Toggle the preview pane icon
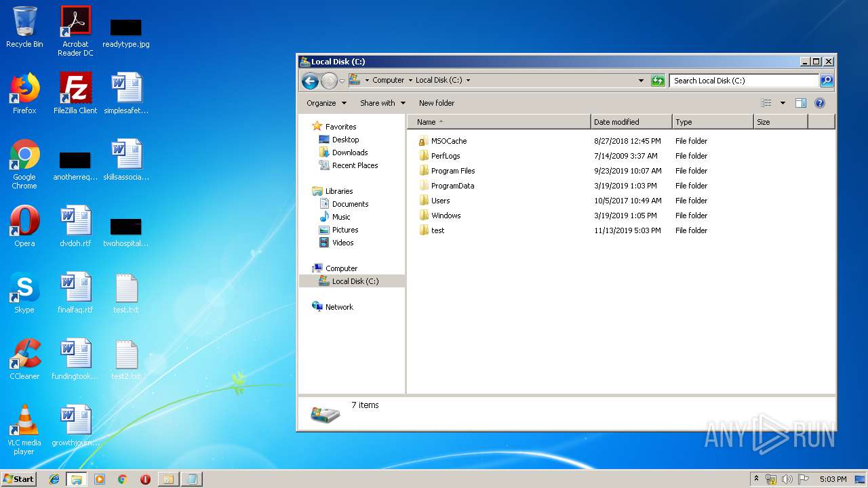This screenshot has height=488, width=868. pos(801,103)
